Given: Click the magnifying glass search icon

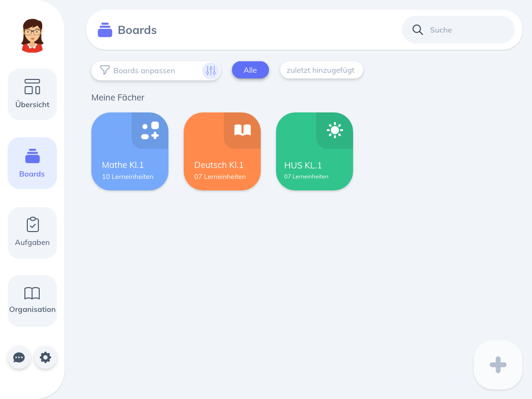Looking at the screenshot, I should pos(418,30).
